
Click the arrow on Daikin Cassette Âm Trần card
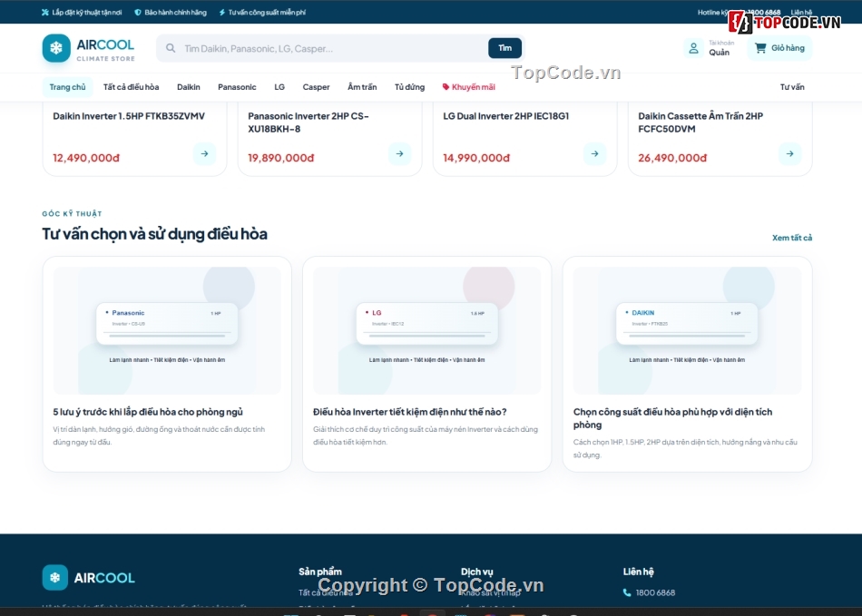tap(790, 154)
